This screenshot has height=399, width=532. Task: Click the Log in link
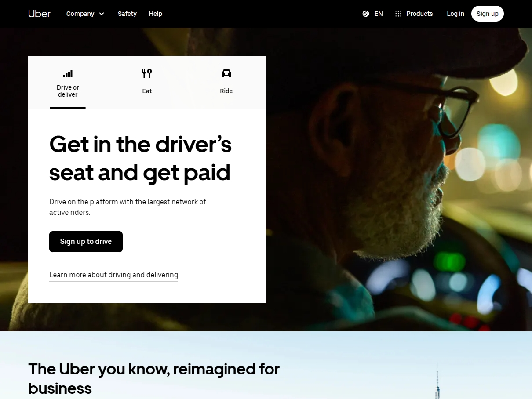pyautogui.click(x=455, y=14)
